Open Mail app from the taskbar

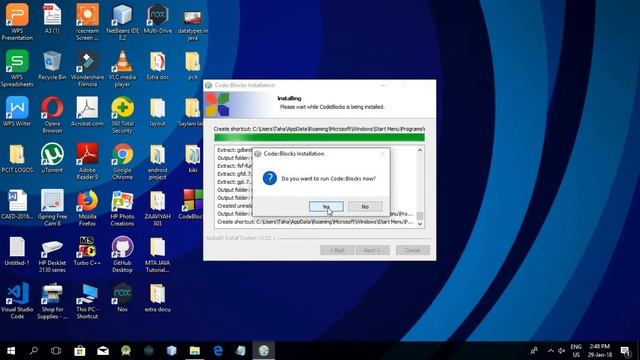click(103, 351)
